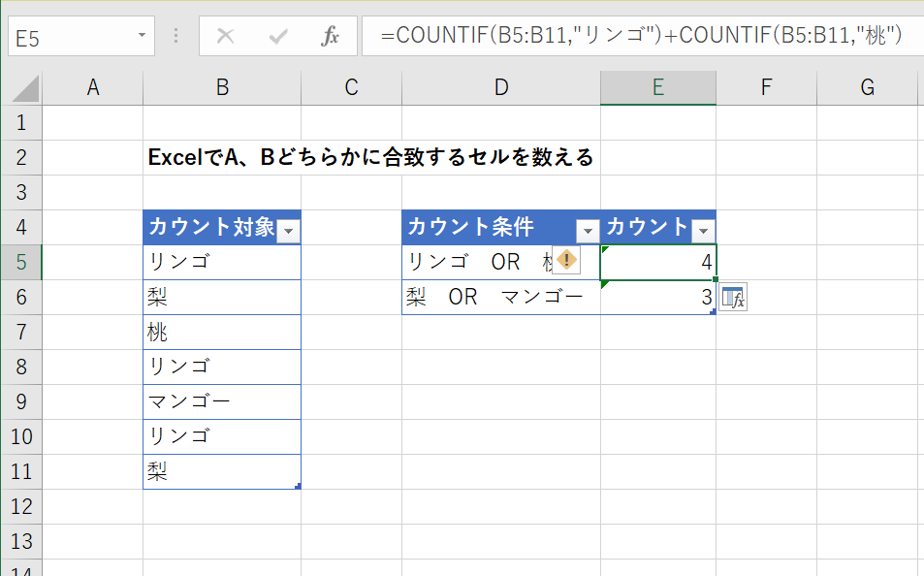Screen dimensions: 924x576
Task: Select row 7 header
Action: click(21, 332)
